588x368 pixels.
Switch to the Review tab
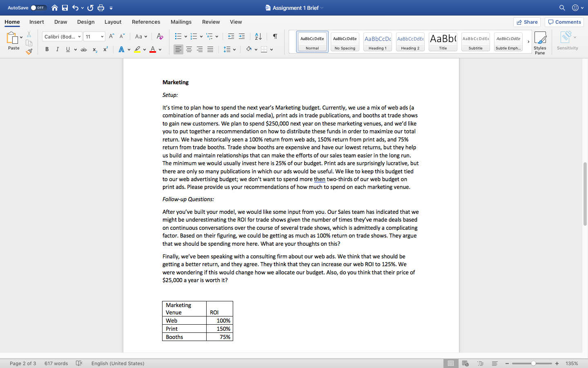tap(211, 22)
